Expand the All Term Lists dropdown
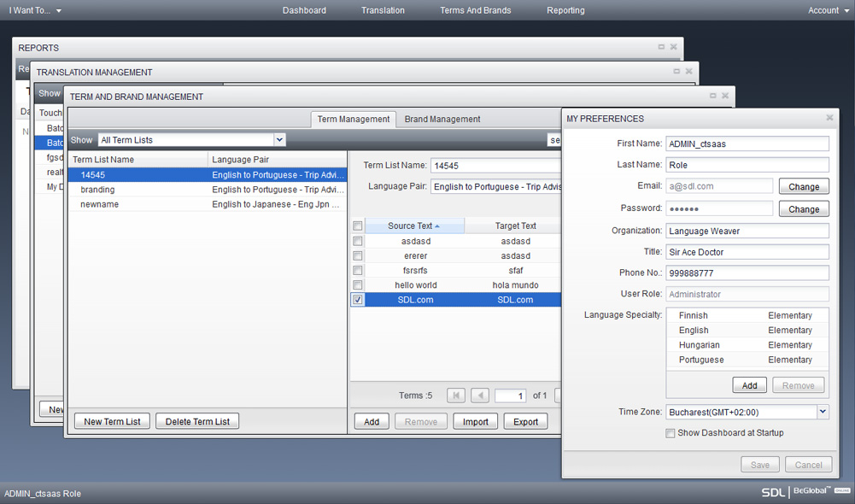855x504 pixels. pyautogui.click(x=279, y=140)
